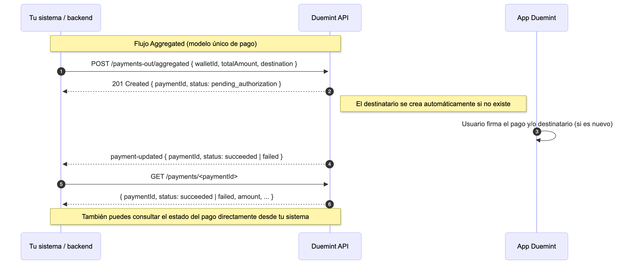The width and height of the screenshot is (644, 277).
Task: Click the "201 Created" response message label
Action: [x=196, y=84]
